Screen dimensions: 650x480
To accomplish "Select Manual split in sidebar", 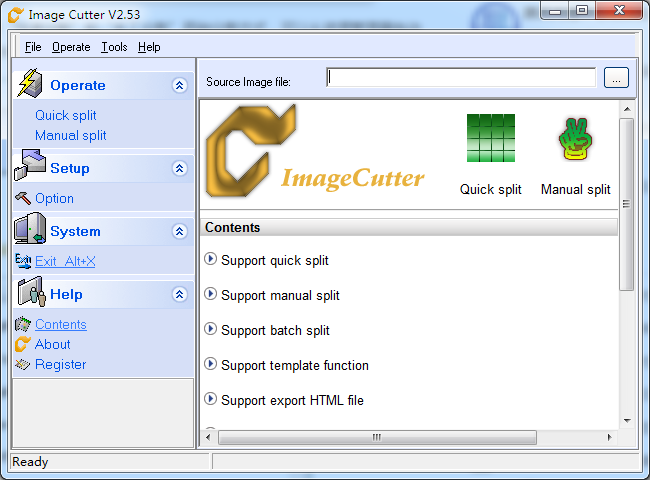I will (71, 135).
